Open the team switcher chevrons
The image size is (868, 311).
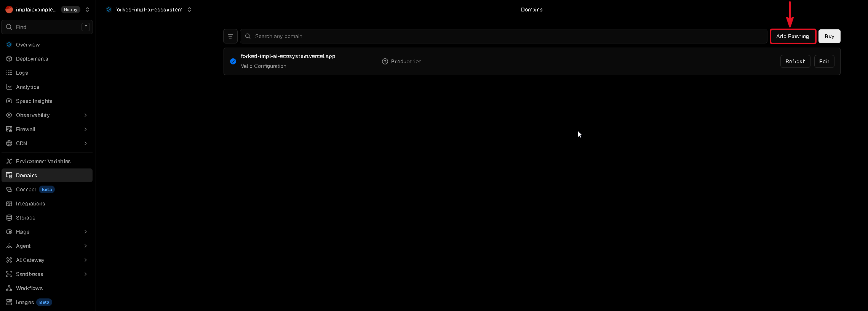pos(87,10)
